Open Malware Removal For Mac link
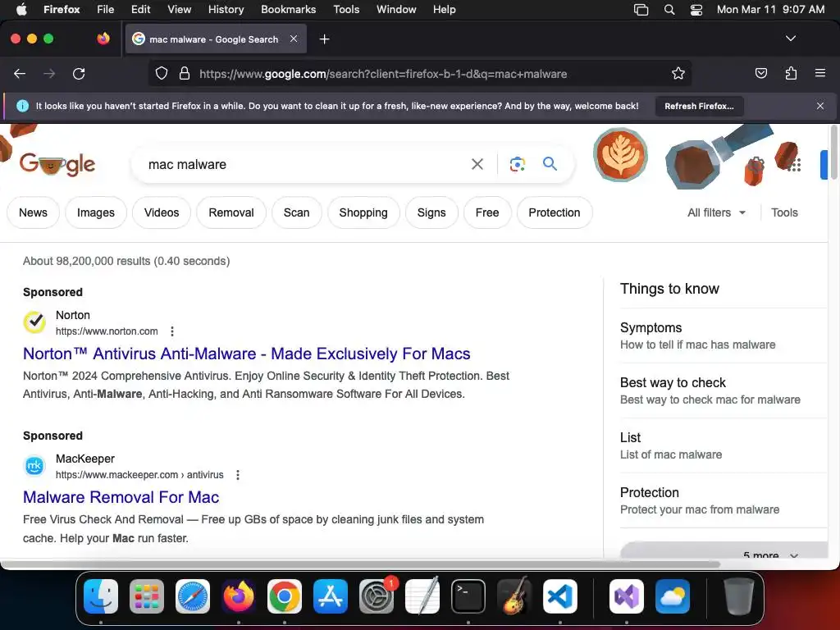The height and width of the screenshot is (630, 840). pos(121,497)
